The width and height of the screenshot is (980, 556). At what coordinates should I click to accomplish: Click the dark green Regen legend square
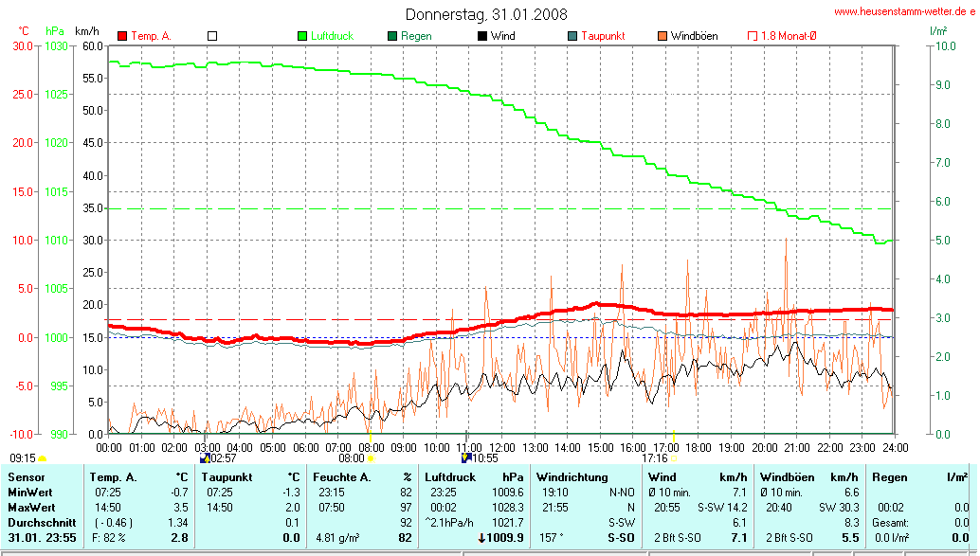click(392, 36)
